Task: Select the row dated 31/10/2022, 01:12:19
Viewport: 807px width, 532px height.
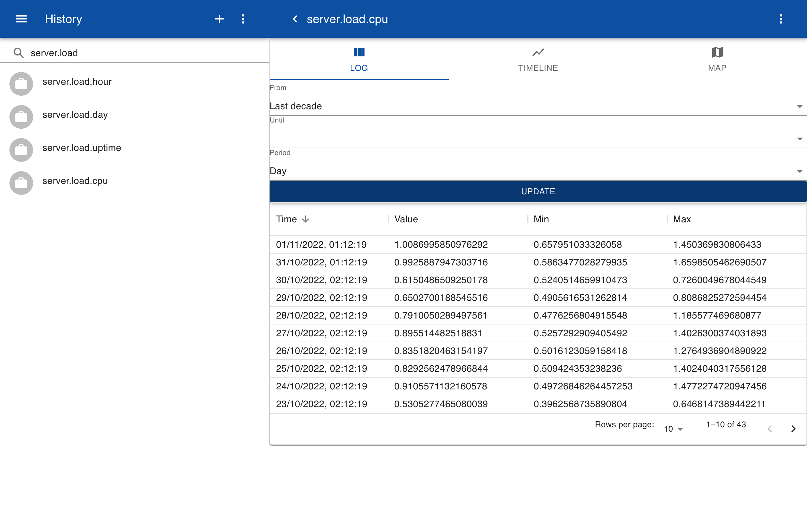Action: coord(538,262)
